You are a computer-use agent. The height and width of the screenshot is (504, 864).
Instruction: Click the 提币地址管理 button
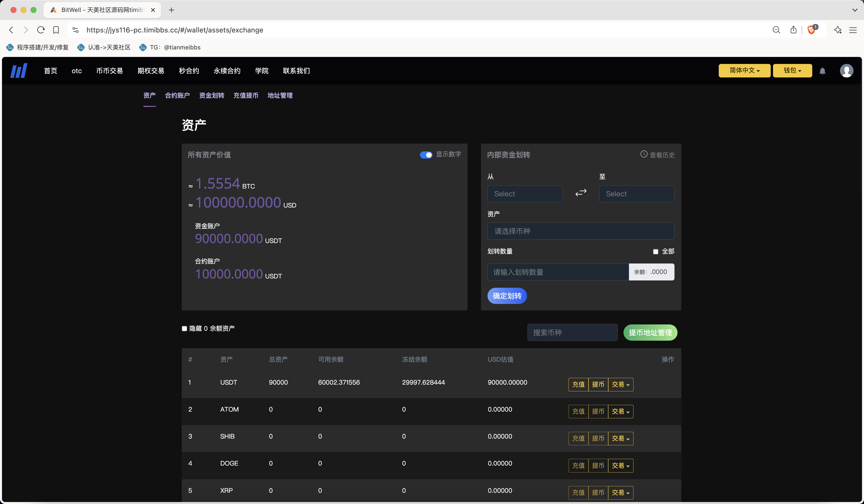pyautogui.click(x=650, y=332)
